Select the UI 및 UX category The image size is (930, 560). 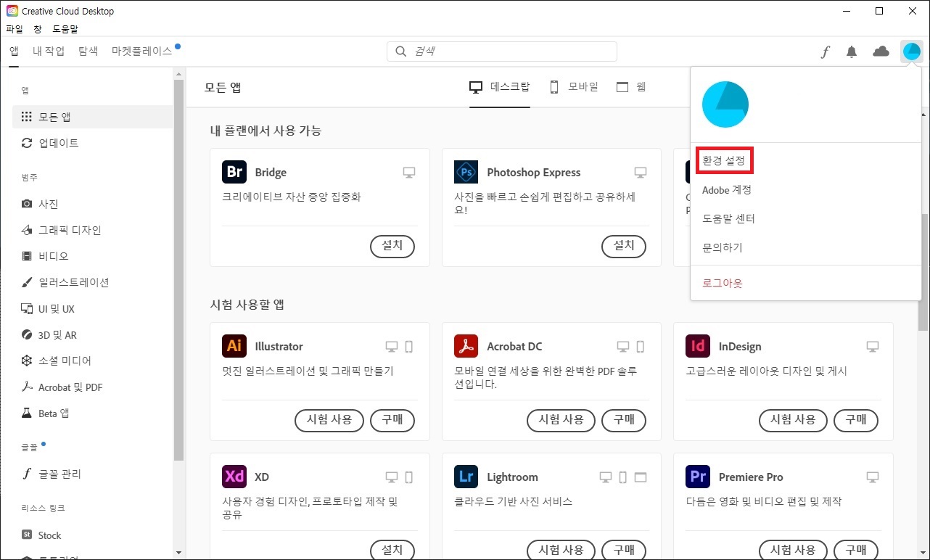click(x=93, y=309)
